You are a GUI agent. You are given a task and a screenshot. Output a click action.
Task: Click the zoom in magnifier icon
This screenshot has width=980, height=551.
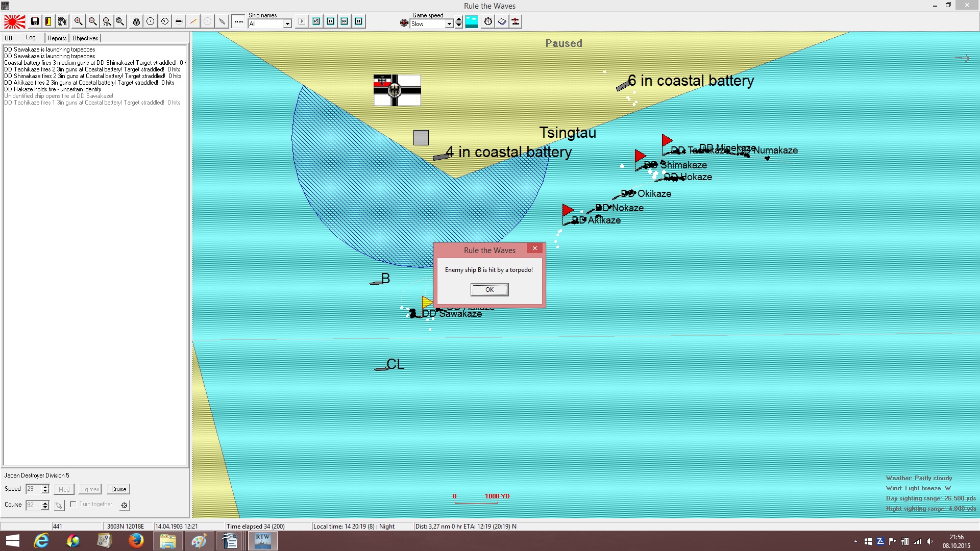coord(78,21)
